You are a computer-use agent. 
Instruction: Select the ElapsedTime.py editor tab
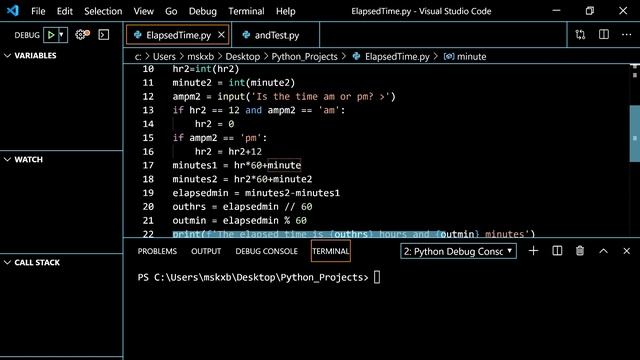coord(178,35)
